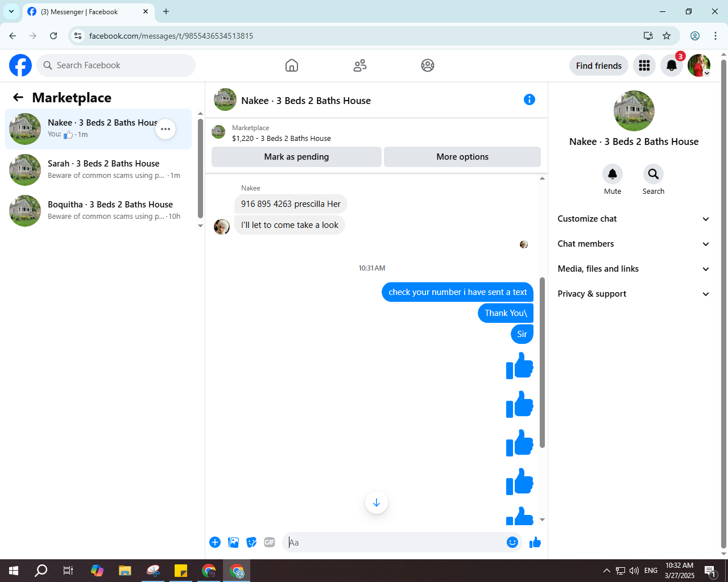Open the account profile picture menu

click(699, 65)
